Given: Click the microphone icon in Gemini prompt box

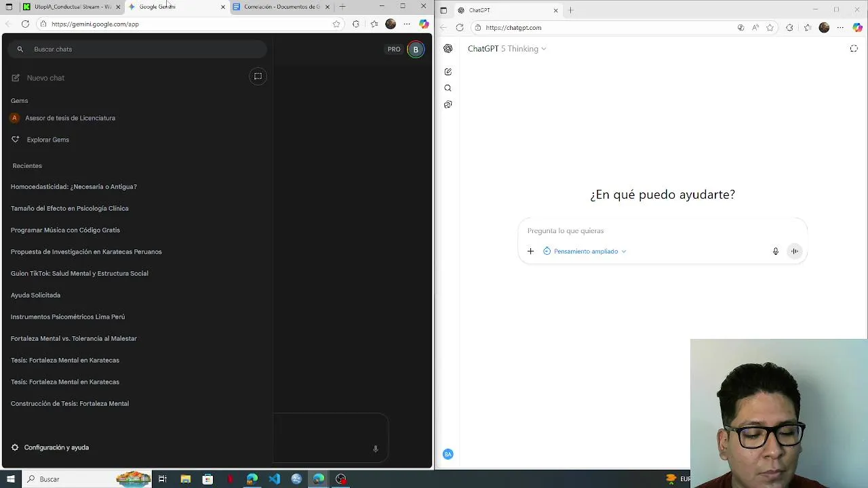Looking at the screenshot, I should [x=375, y=449].
